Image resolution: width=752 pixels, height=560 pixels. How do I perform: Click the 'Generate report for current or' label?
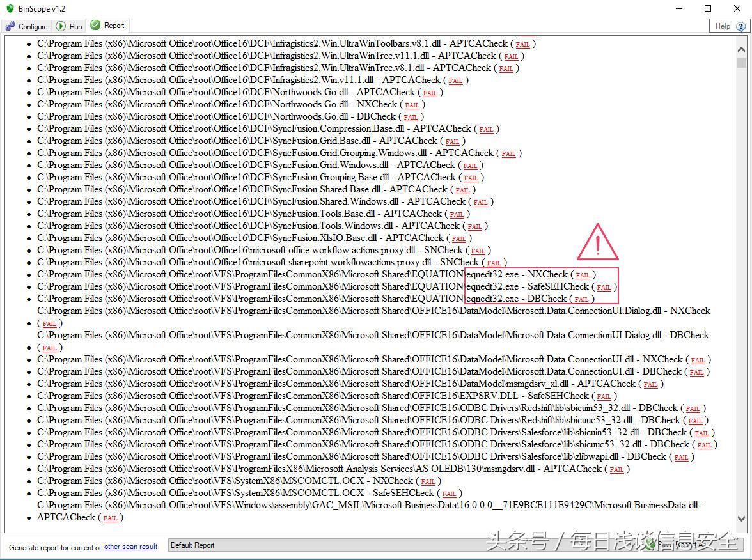(x=55, y=547)
